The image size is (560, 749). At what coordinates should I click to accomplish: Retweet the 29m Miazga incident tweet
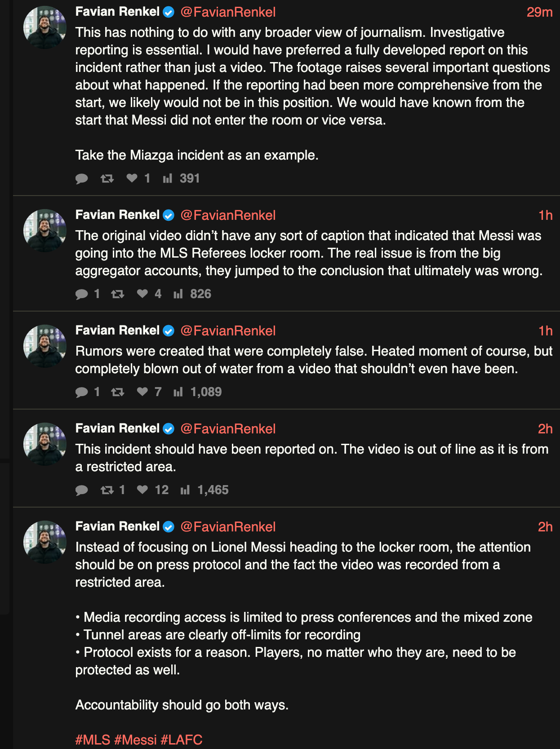click(107, 179)
